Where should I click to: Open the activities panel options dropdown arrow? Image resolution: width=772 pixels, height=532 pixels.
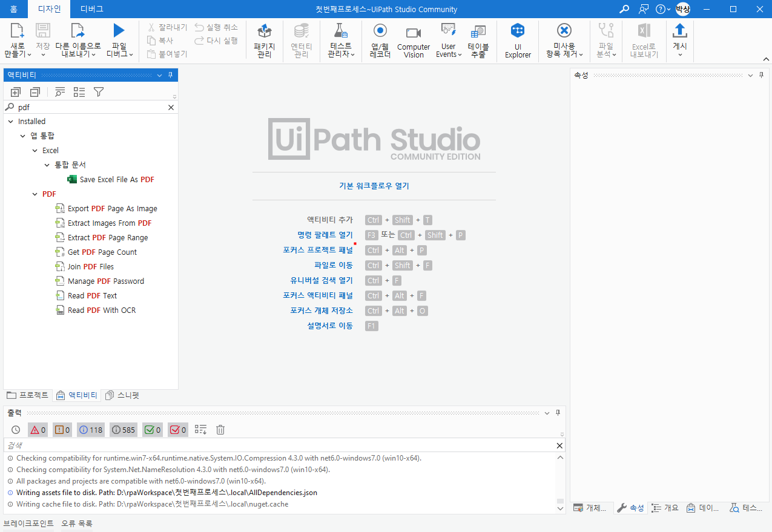click(160, 75)
